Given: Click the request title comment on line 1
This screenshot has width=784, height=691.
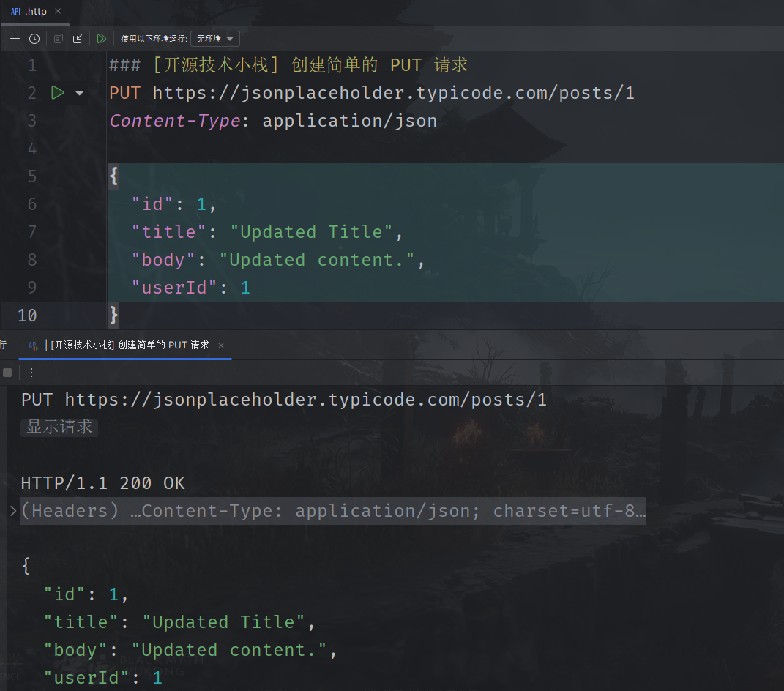Looking at the screenshot, I should [288, 65].
